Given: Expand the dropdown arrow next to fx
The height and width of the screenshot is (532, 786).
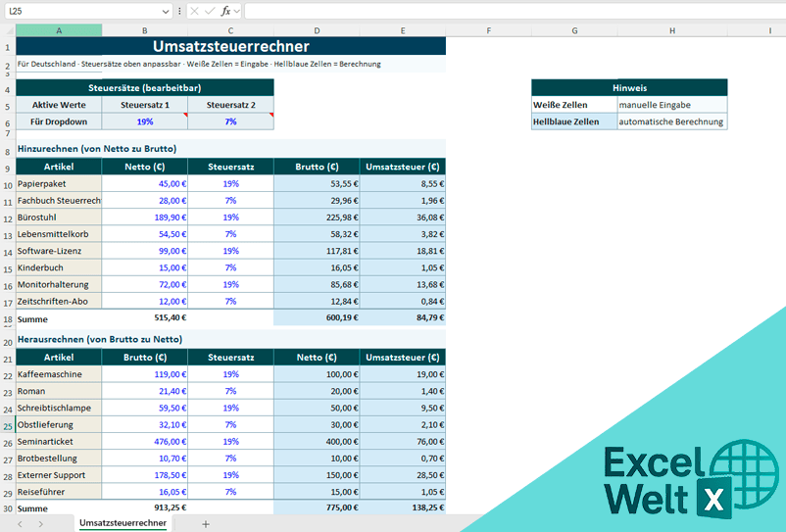Looking at the screenshot, I should [x=237, y=11].
